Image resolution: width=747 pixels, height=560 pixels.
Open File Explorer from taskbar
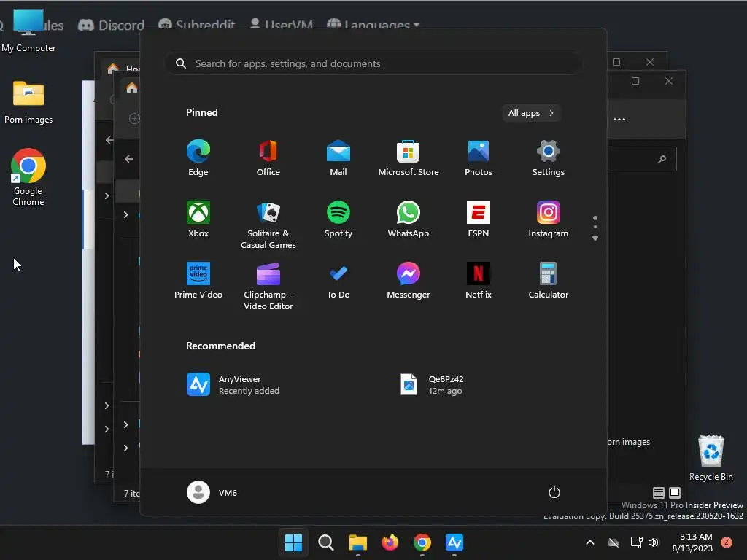(x=357, y=542)
